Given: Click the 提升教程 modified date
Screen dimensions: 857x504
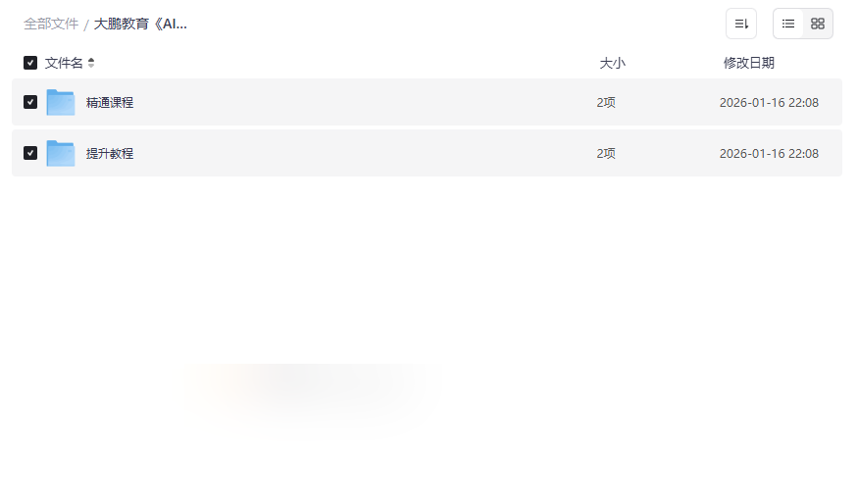Looking at the screenshot, I should [x=769, y=153].
